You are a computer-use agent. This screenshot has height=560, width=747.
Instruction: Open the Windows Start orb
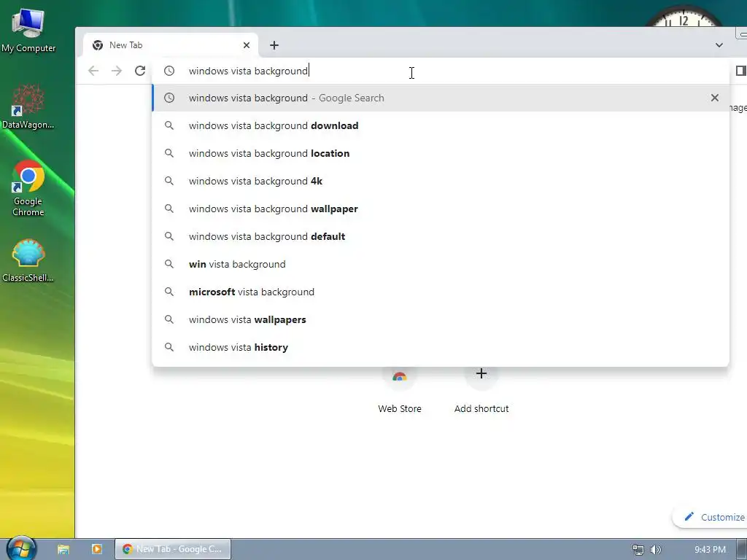[21, 548]
